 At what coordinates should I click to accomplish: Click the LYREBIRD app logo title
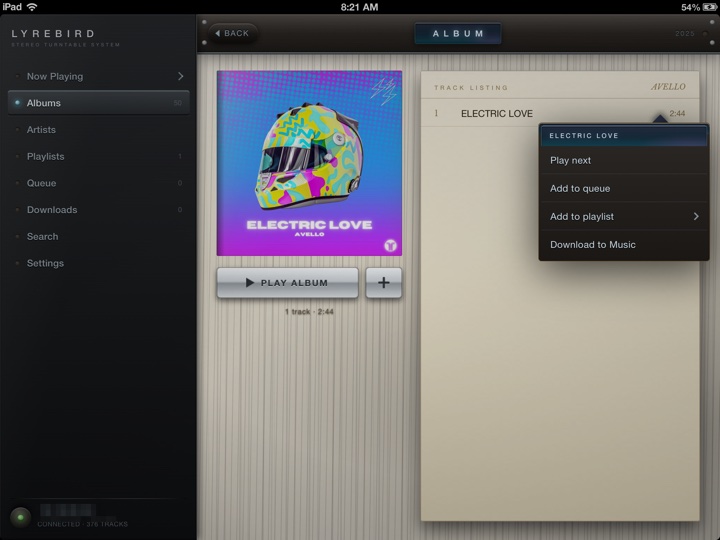tap(53, 34)
